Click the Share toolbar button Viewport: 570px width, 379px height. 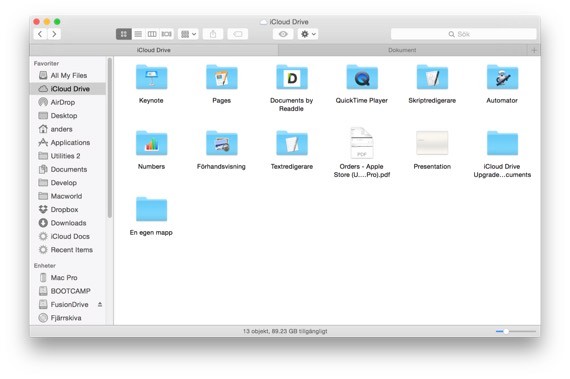pos(213,34)
